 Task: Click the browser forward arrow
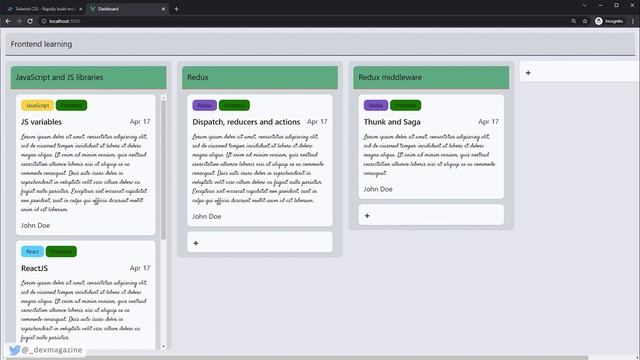19,21
